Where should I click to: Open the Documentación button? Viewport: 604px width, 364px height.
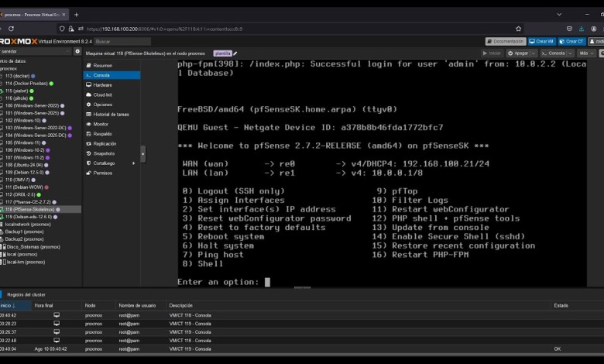506,41
